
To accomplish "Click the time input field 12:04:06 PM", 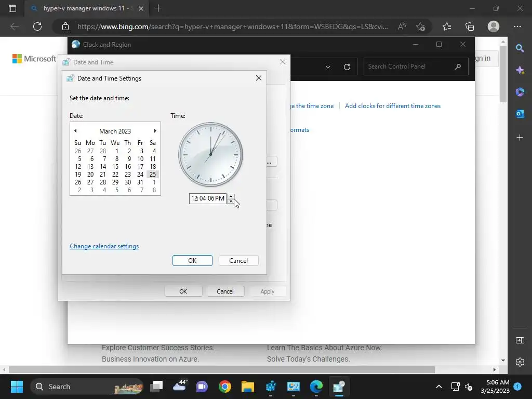I will [208, 198].
